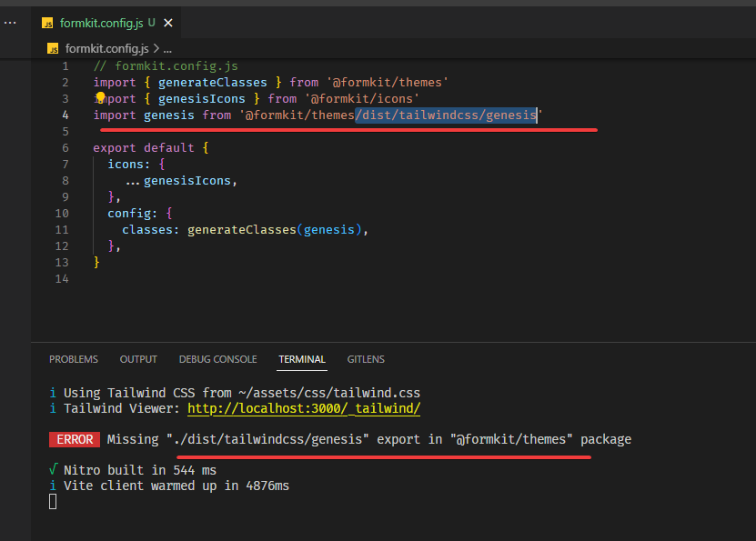Viewport: 756px width, 541px height.
Task: Open the DEBUG CONSOLE panel tab
Action: click(x=218, y=359)
